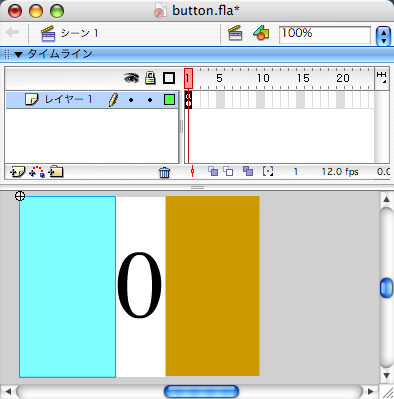Click the 12.0 fps frame rate
394x399 pixels.
tap(340, 172)
